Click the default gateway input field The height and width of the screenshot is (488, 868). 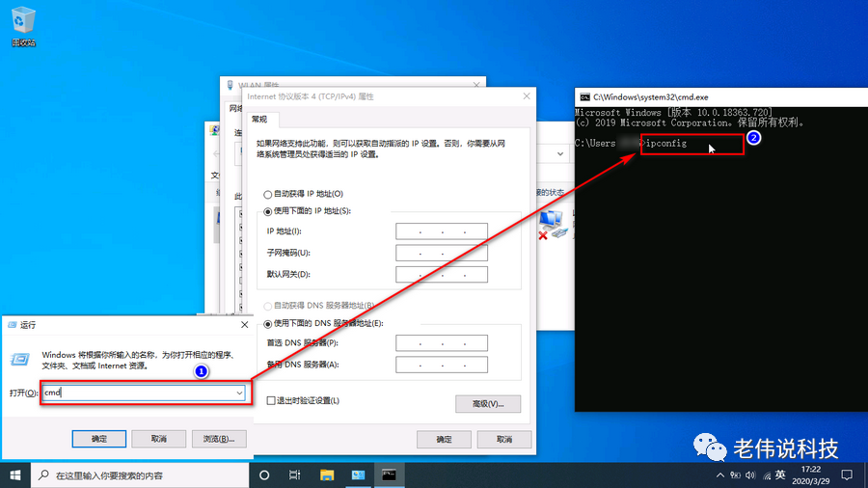[442, 275]
